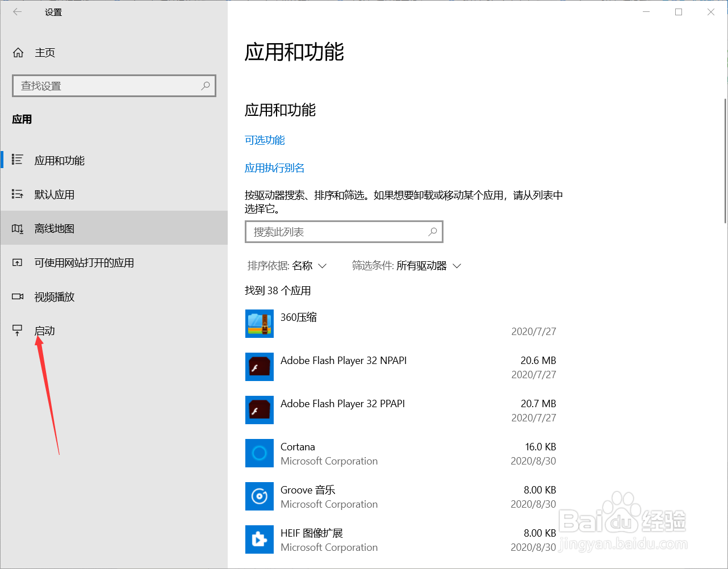Image resolution: width=728 pixels, height=569 pixels.
Task: Click the Adobe Flash Player 32 NPAPI icon
Action: [x=260, y=367]
